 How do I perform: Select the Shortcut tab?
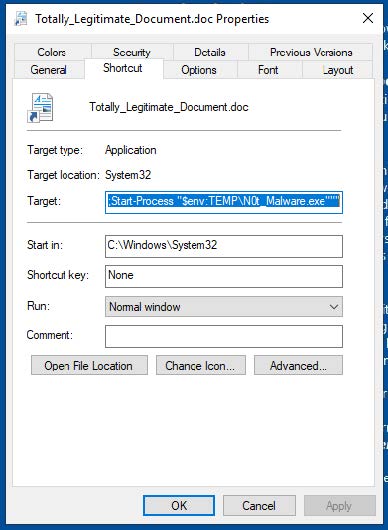click(x=123, y=68)
